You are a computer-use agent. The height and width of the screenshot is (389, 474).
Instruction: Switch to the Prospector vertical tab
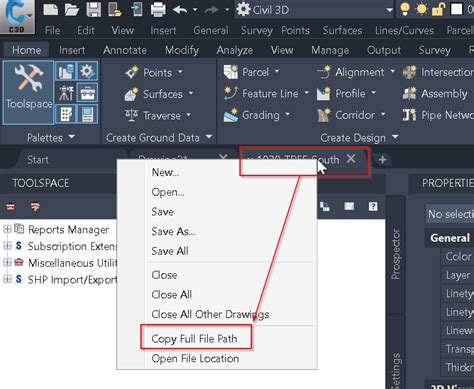pyautogui.click(x=396, y=254)
